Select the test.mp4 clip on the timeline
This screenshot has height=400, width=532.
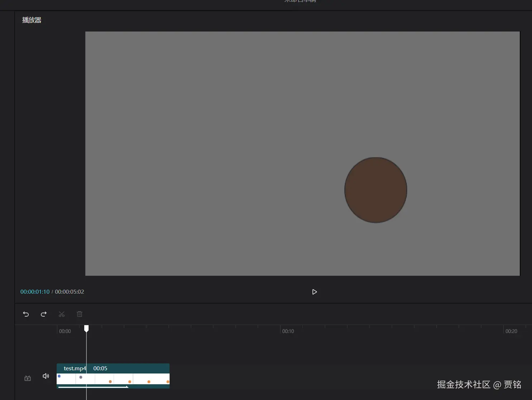[113, 376]
